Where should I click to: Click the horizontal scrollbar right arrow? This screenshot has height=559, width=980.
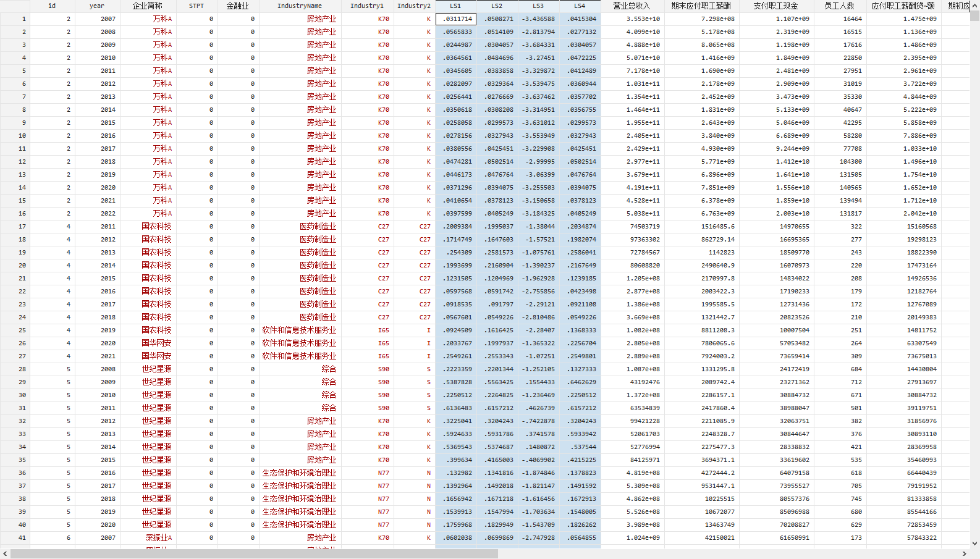[965, 554]
